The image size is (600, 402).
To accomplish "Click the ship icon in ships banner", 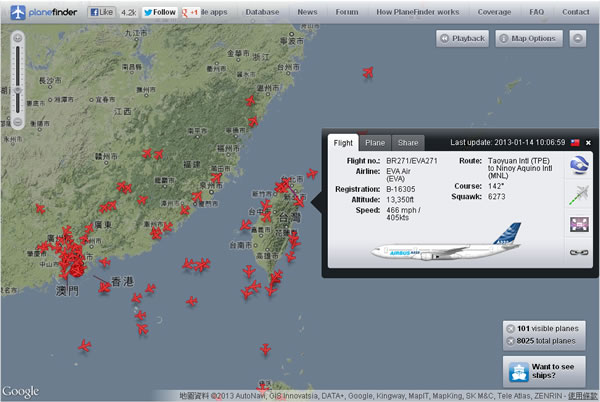I will click(x=518, y=372).
